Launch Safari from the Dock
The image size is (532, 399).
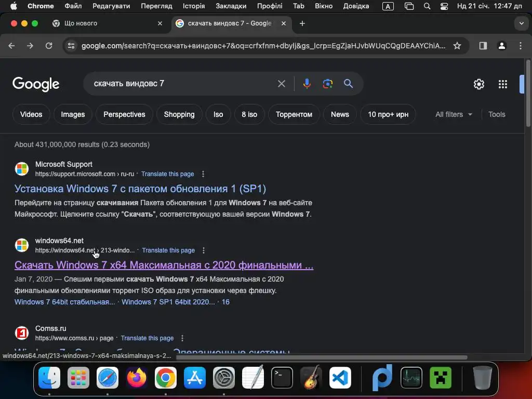108,378
